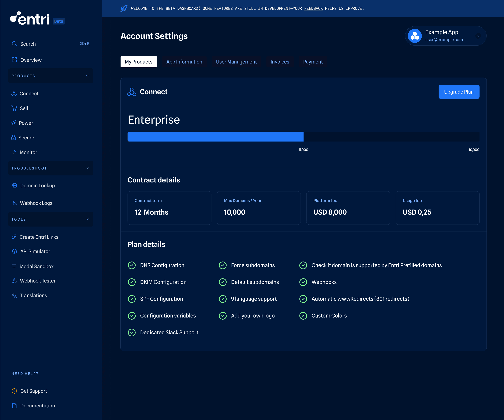
Task: Switch to the User Management tab
Action: pos(236,62)
